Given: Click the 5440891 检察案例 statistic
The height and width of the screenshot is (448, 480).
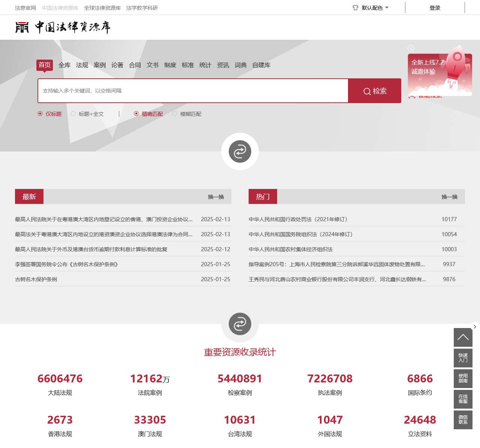Looking at the screenshot, I should point(240,385).
